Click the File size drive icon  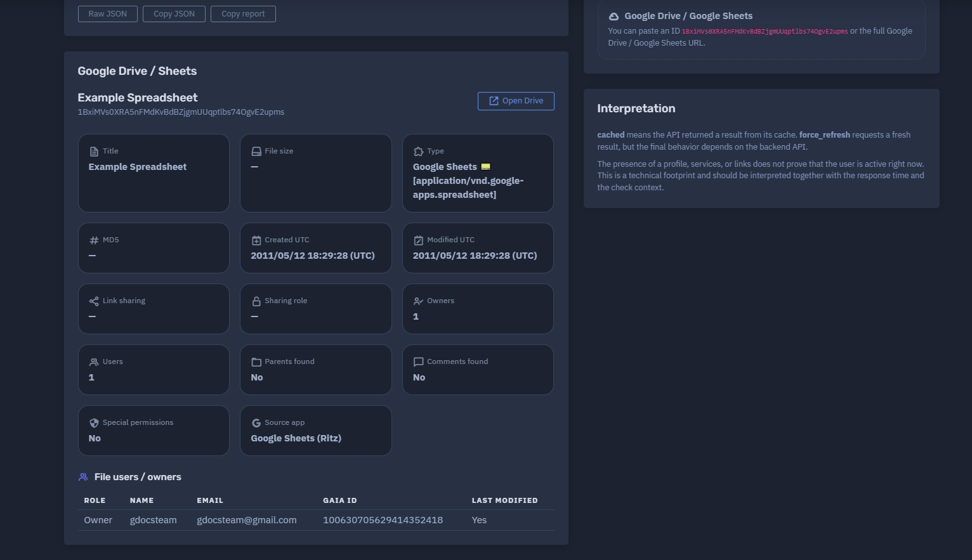coord(256,152)
